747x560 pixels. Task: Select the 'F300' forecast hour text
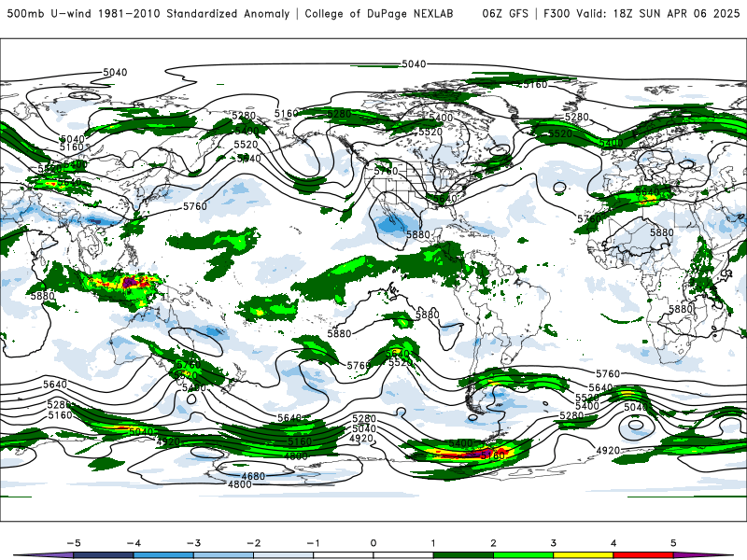coord(557,13)
